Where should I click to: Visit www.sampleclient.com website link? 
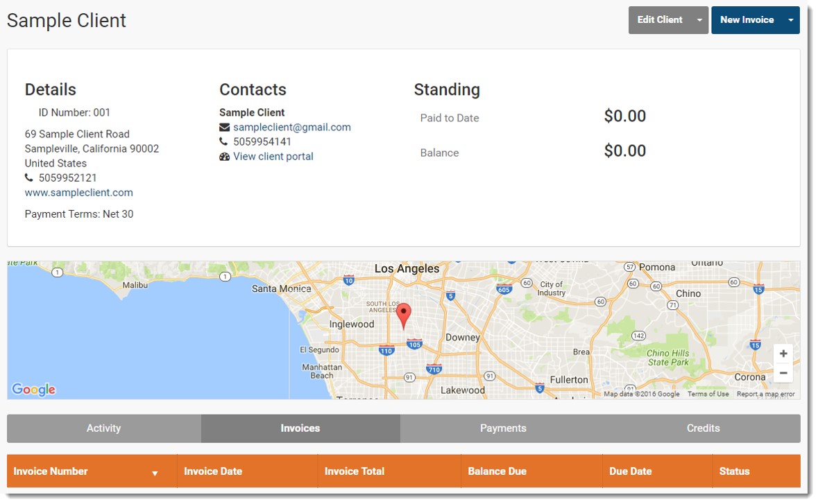(79, 193)
